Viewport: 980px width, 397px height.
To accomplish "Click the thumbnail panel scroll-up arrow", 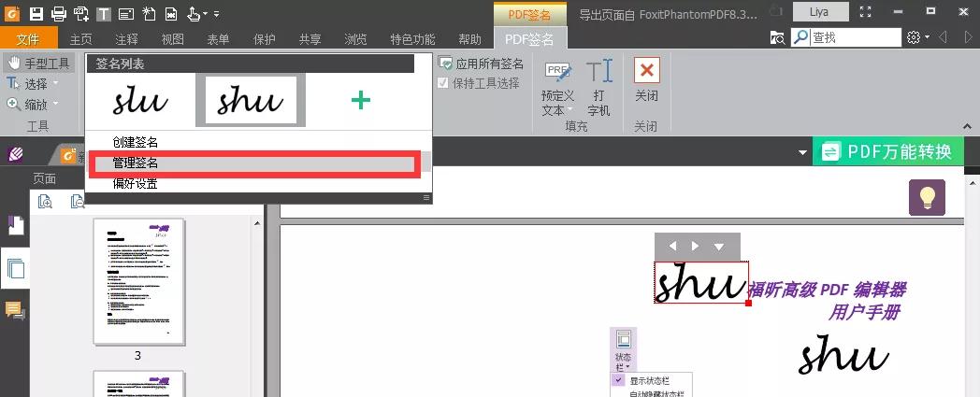I will tap(257, 223).
